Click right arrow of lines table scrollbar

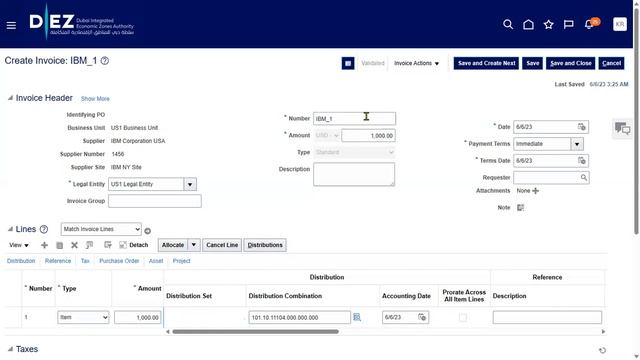pyautogui.click(x=603, y=332)
